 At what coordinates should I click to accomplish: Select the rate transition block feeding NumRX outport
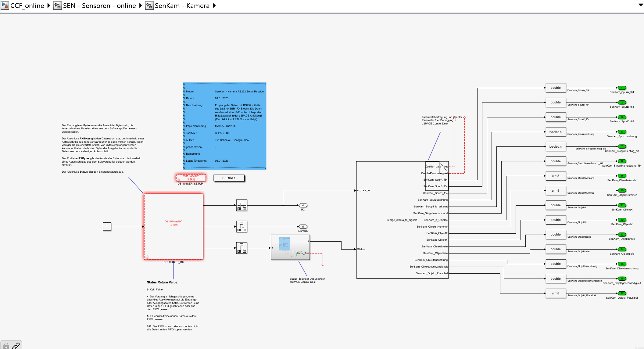point(241,227)
